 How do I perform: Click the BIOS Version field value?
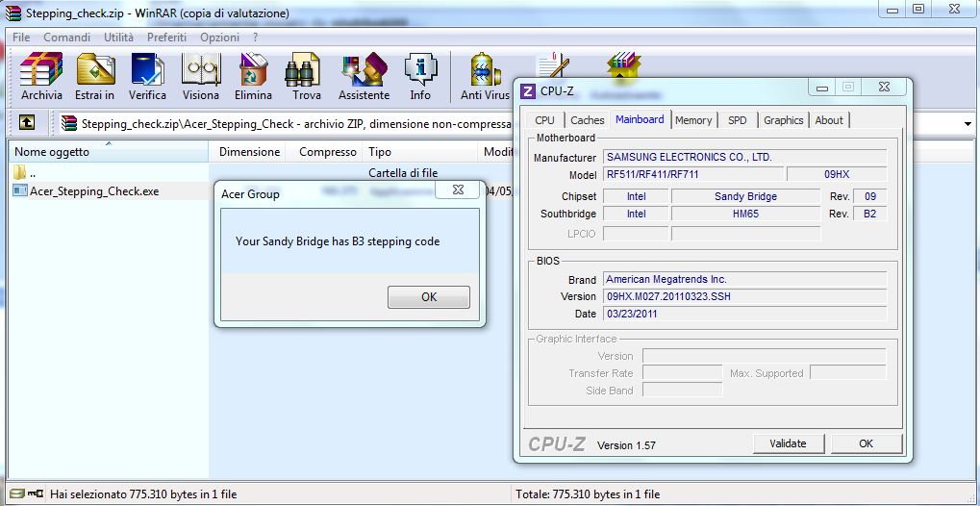click(x=744, y=296)
